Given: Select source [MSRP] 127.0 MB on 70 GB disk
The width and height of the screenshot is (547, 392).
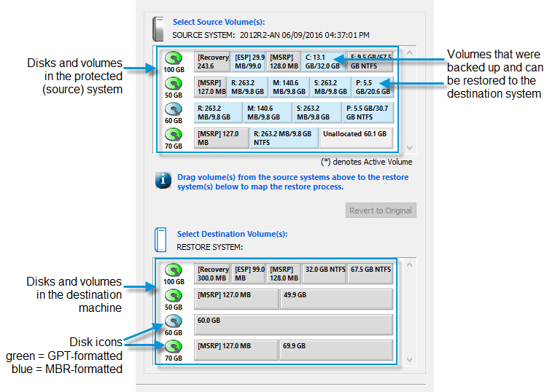Looking at the screenshot, I should click(x=222, y=138).
